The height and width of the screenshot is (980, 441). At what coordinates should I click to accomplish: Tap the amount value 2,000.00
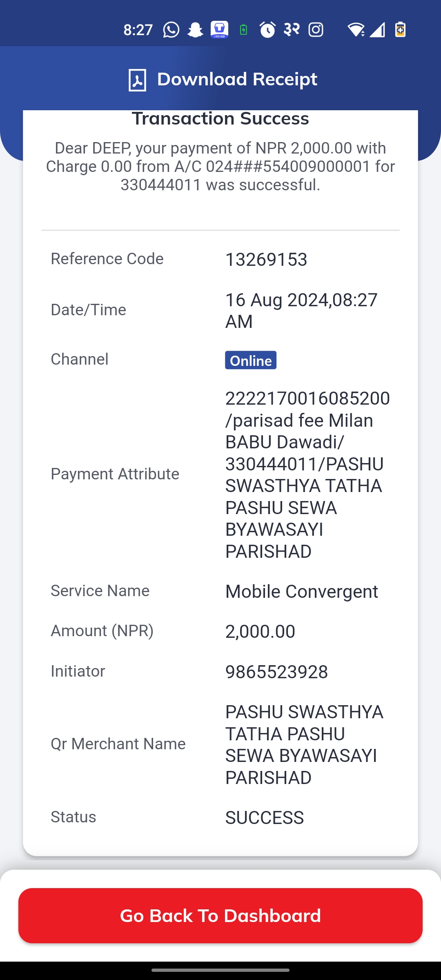tap(260, 632)
